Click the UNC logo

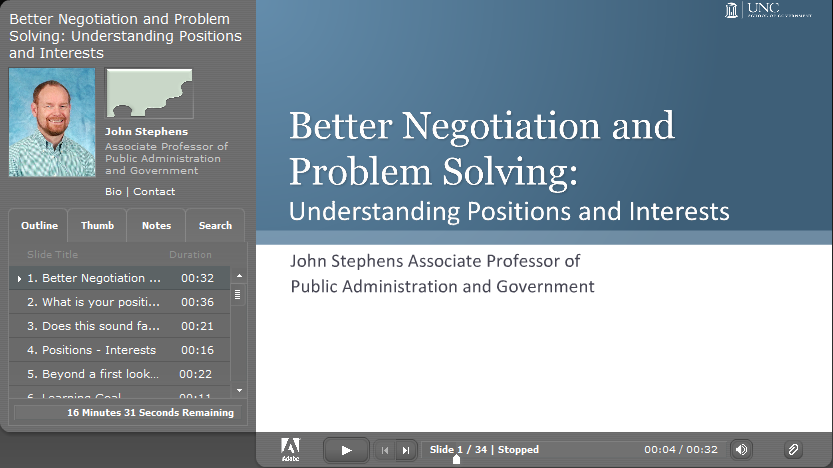click(x=768, y=10)
